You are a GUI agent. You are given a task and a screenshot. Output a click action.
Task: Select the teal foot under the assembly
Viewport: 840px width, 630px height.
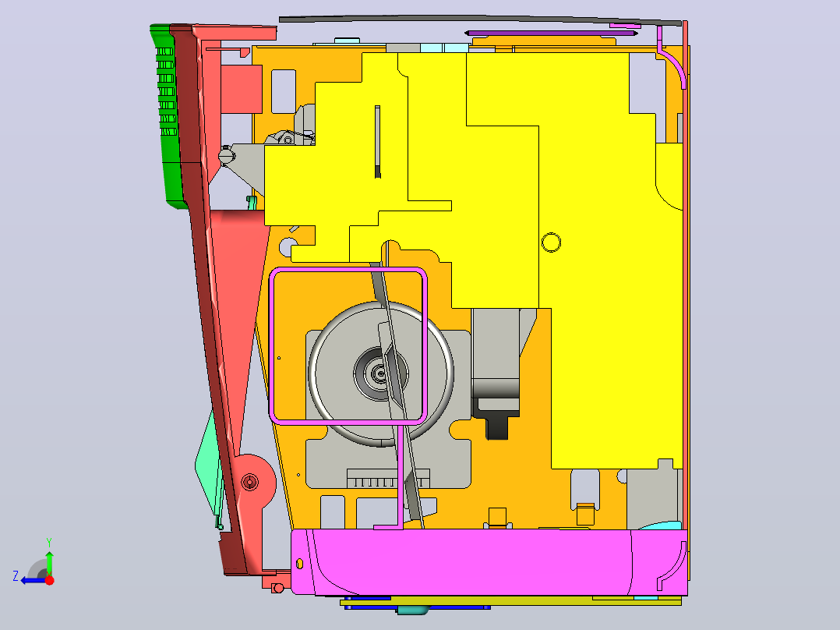pyautogui.click(x=412, y=610)
